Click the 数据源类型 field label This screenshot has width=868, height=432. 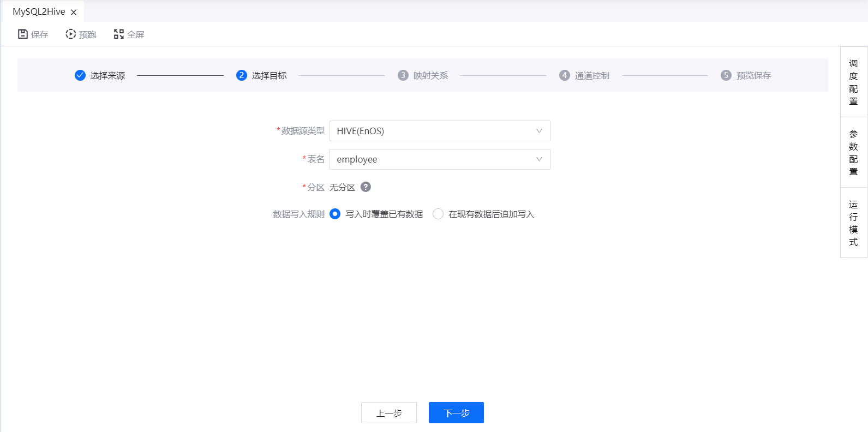[x=303, y=131]
